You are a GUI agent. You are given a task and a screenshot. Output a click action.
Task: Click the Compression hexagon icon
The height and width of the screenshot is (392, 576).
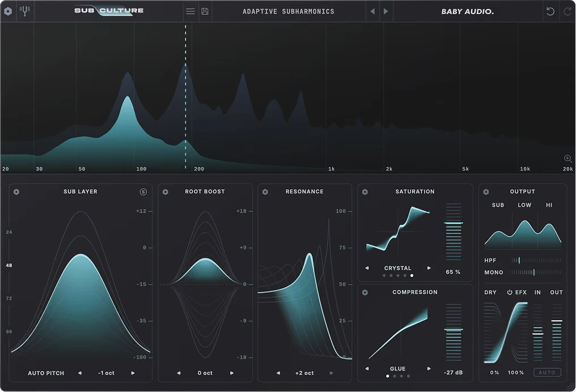point(365,292)
